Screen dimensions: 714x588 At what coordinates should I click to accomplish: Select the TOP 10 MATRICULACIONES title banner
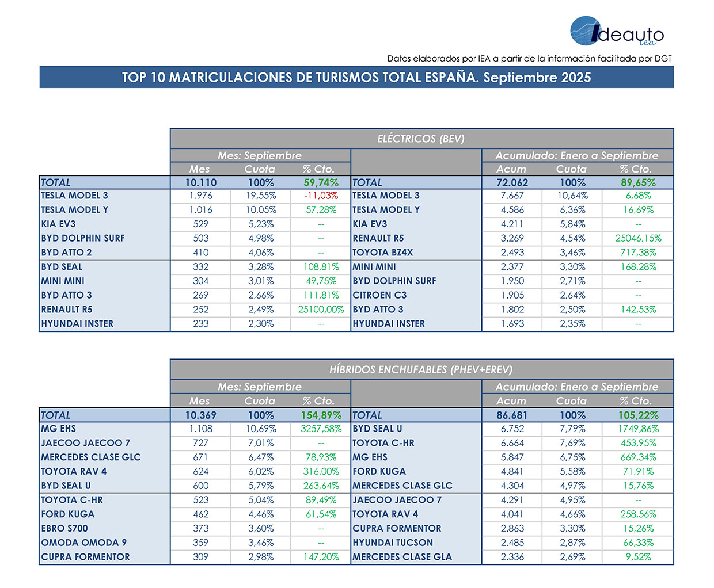click(356, 77)
